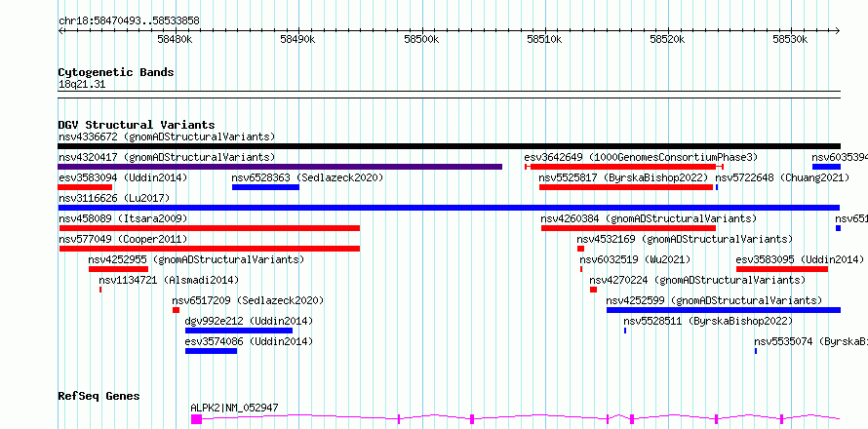Image resolution: width=868 pixels, height=429 pixels.
Task: Open nsv6032519 (Wu2021) label
Action: (x=636, y=259)
